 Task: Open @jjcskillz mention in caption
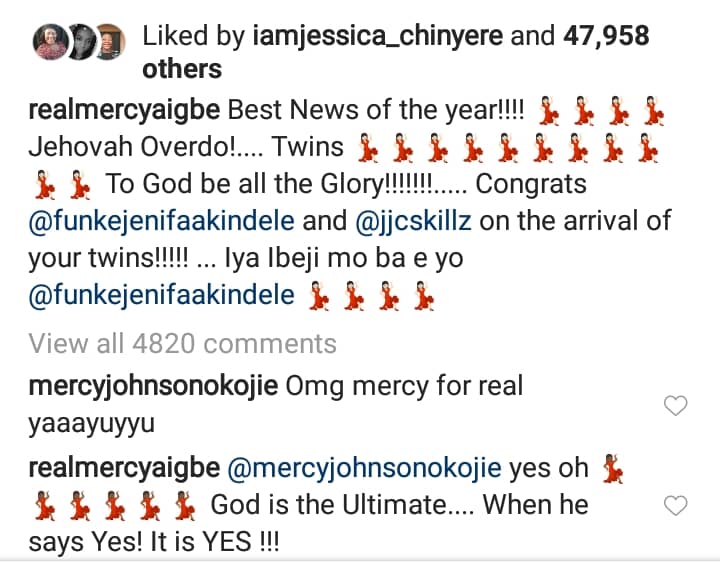[x=413, y=221]
